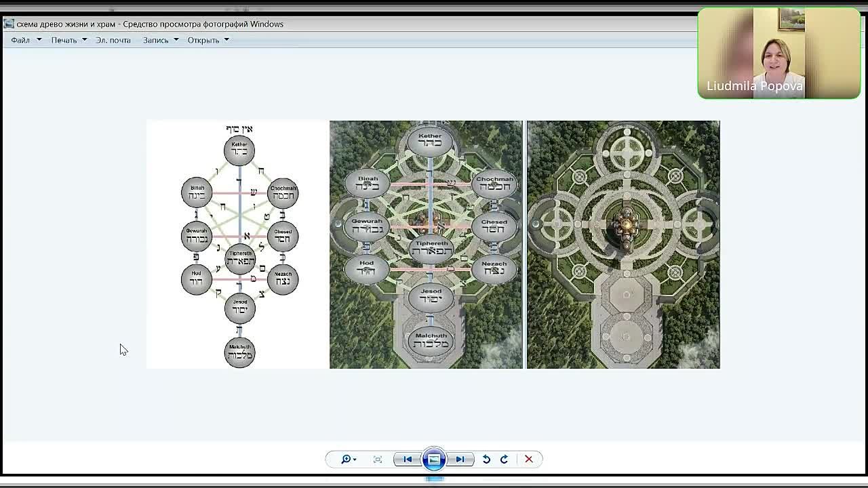Rotate the image counterclockwise
868x488 pixels.
[486, 459]
